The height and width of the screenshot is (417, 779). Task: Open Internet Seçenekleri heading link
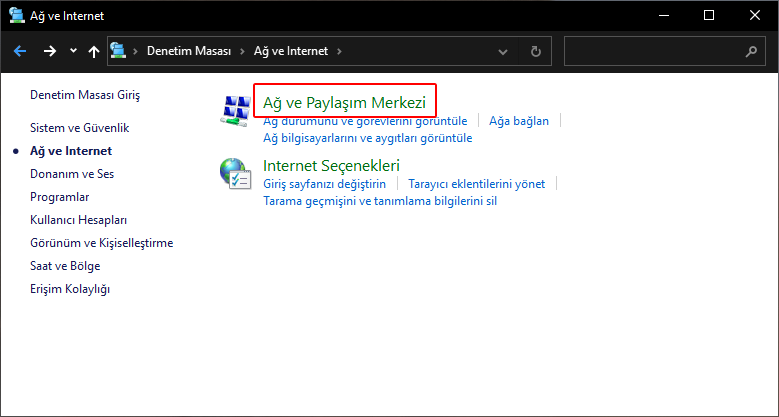[331, 165]
